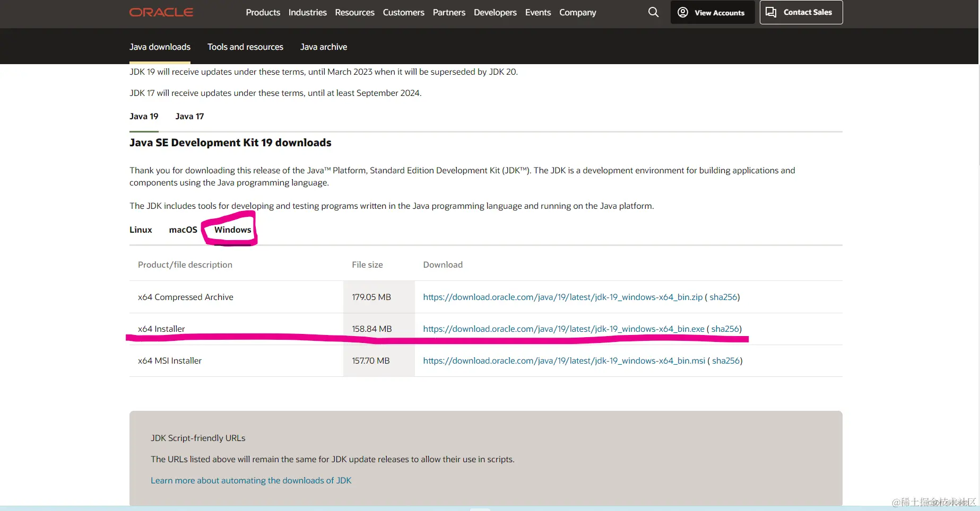The height and width of the screenshot is (511, 980).
Task: Click the Contact Sales button
Action: point(801,12)
